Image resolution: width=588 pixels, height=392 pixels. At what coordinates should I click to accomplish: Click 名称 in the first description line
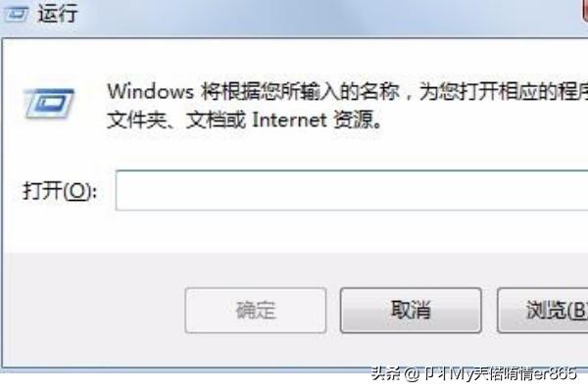[379, 91]
